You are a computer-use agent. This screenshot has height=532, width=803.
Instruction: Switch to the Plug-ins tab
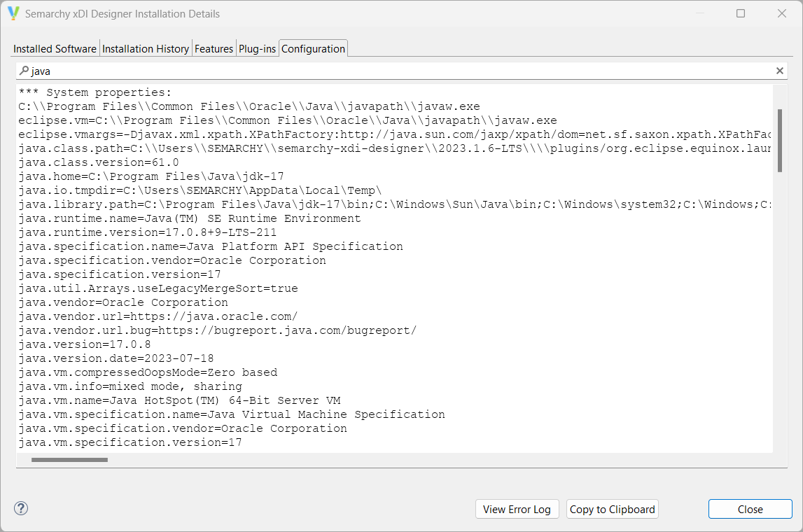[257, 48]
